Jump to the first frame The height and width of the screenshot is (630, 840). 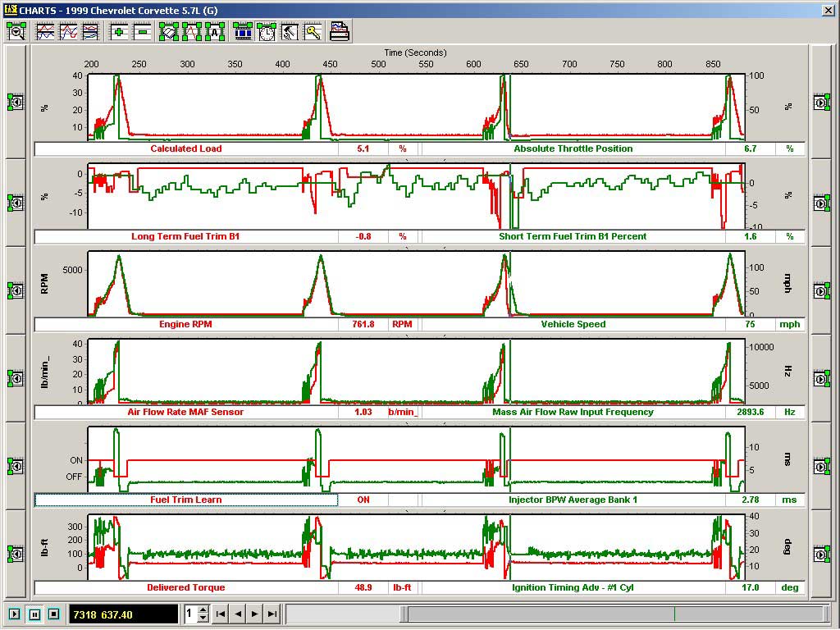(x=220, y=614)
